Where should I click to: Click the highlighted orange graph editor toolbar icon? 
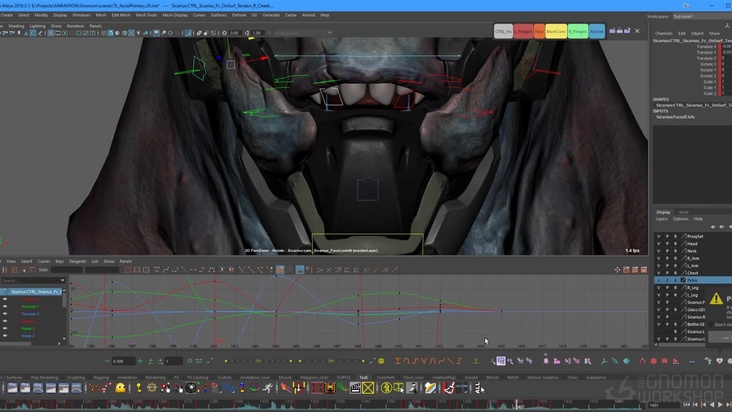[280, 270]
